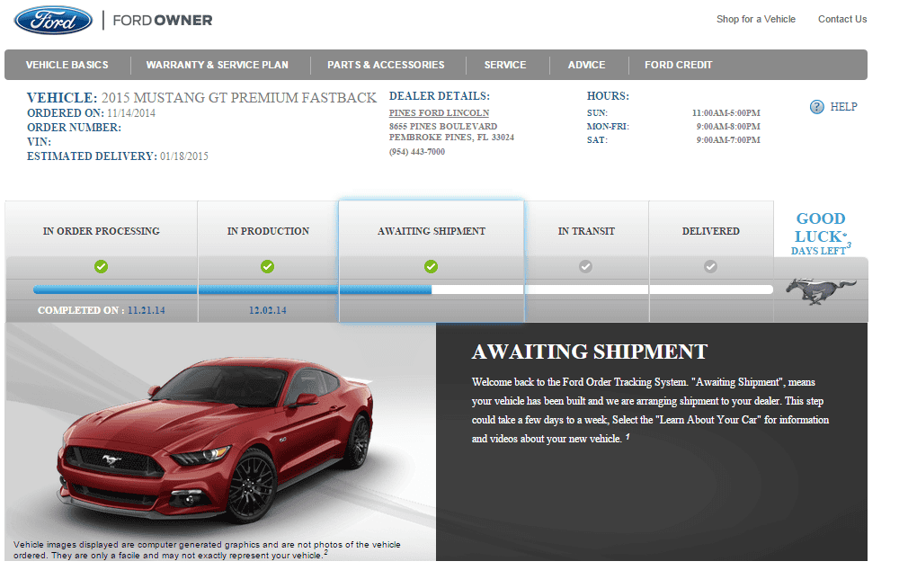The image size is (908, 588).
Task: Click the Good Luck days left text
Action: 821,234
